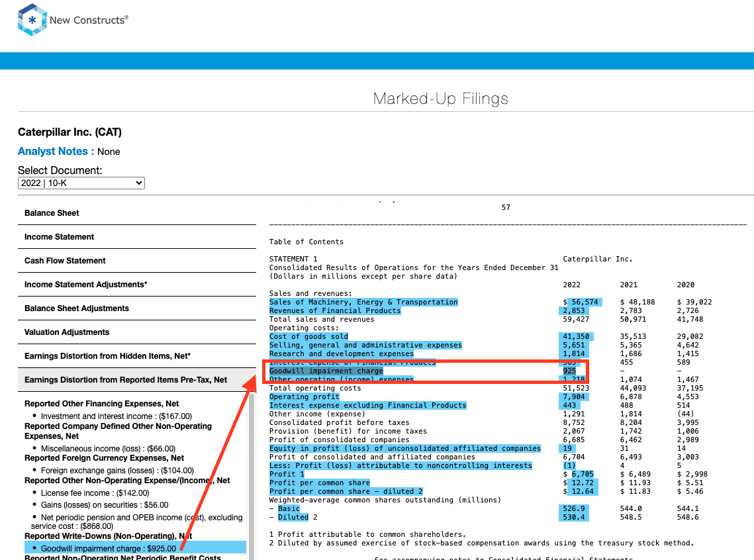Click highlighted Selling, general and administrative expenses
The width and height of the screenshot is (754, 560).
[x=365, y=346]
